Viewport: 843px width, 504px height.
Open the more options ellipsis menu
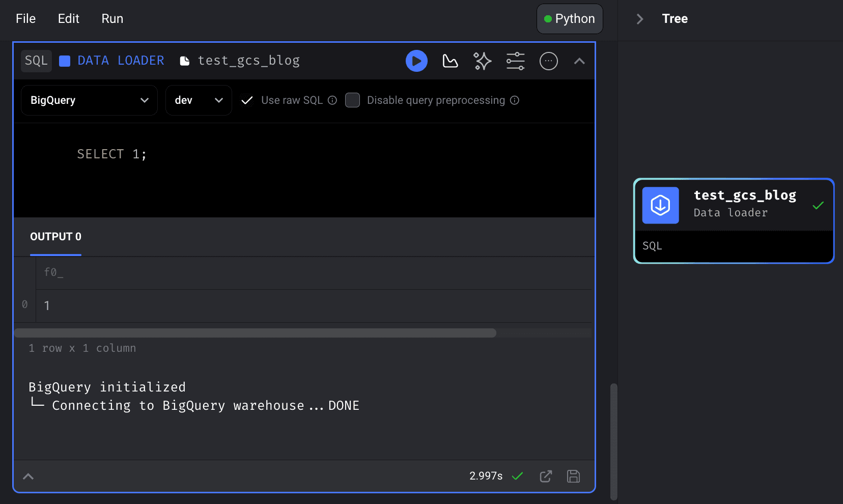coord(548,61)
